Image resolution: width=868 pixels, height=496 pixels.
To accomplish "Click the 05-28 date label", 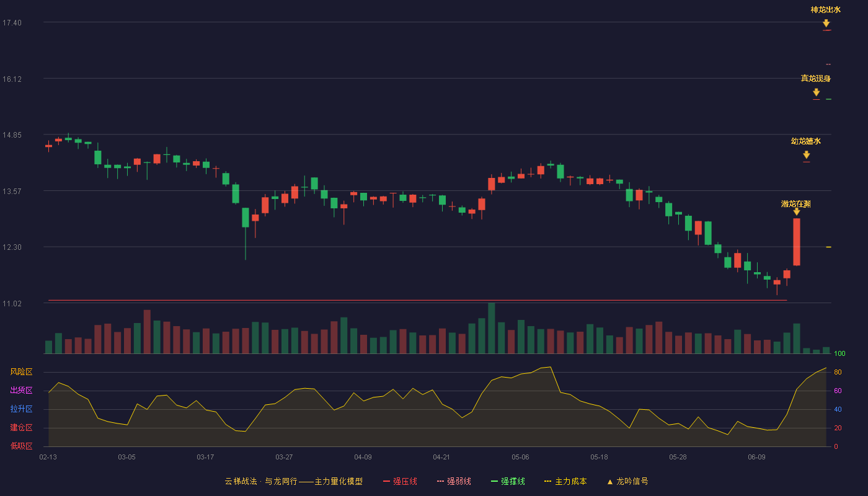I will (x=678, y=457).
